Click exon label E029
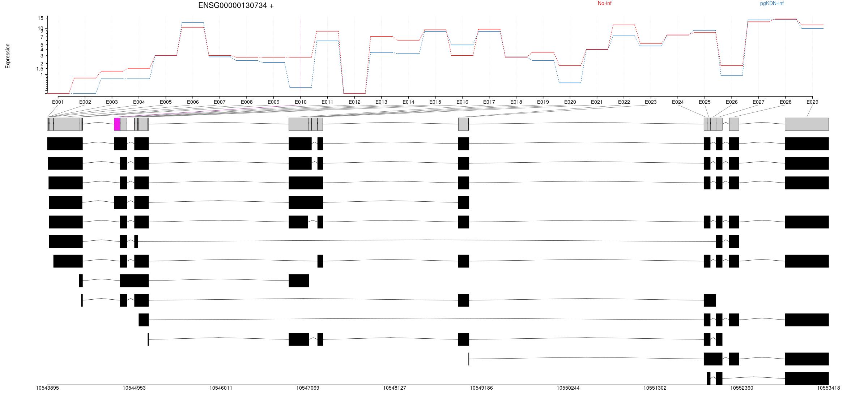This screenshot has width=868, height=394. click(812, 102)
